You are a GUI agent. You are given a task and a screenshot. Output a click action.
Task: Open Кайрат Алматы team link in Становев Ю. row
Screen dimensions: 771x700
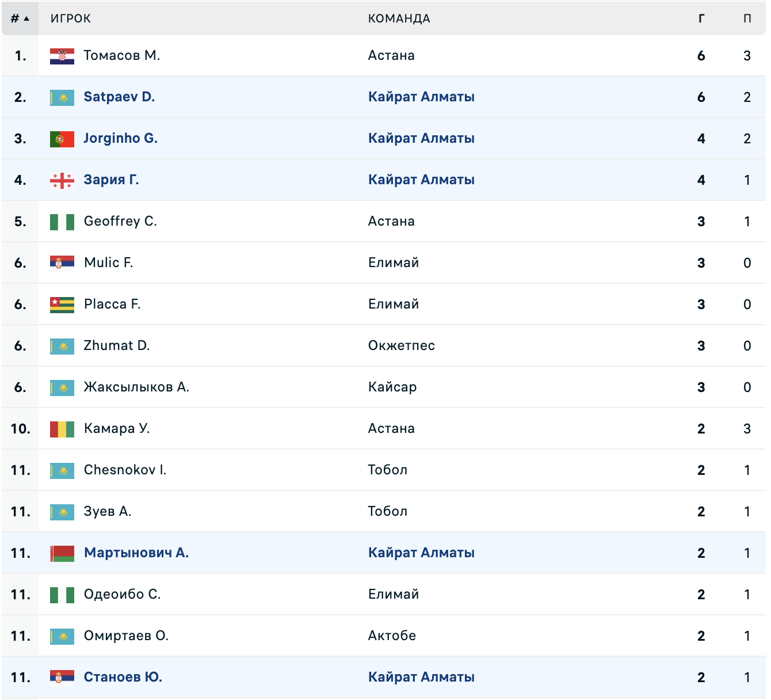pos(421,677)
